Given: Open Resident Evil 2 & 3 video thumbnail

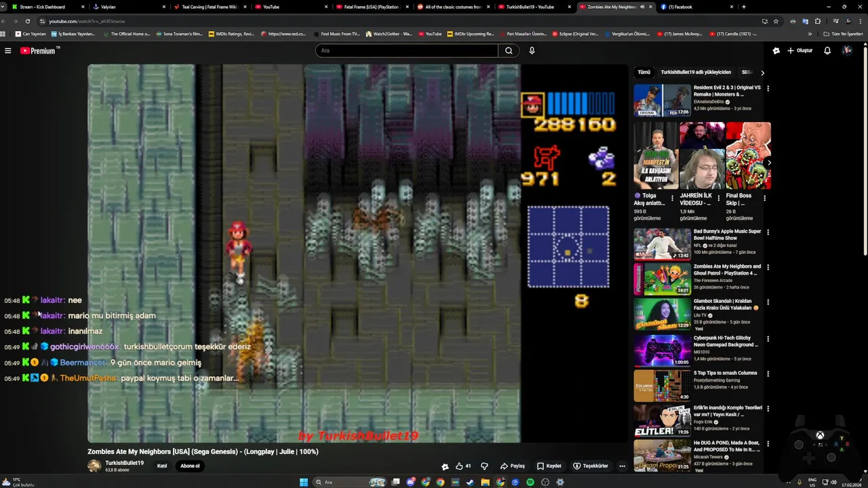Looking at the screenshot, I should click(x=662, y=100).
